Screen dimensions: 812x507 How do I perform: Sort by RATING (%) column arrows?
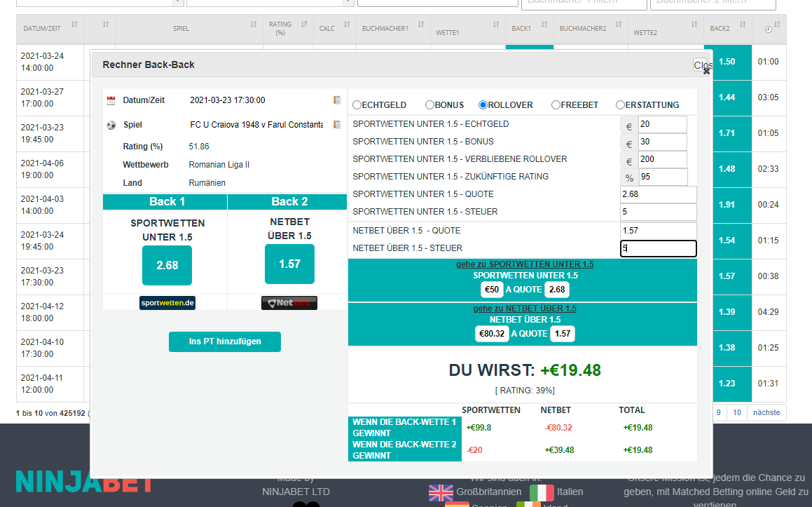[305, 25]
